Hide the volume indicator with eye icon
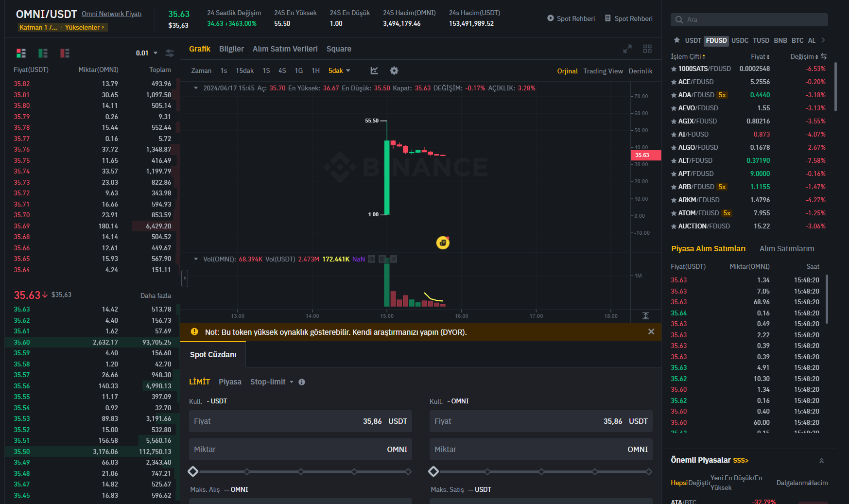Image resolution: width=849 pixels, height=504 pixels. coord(372,259)
